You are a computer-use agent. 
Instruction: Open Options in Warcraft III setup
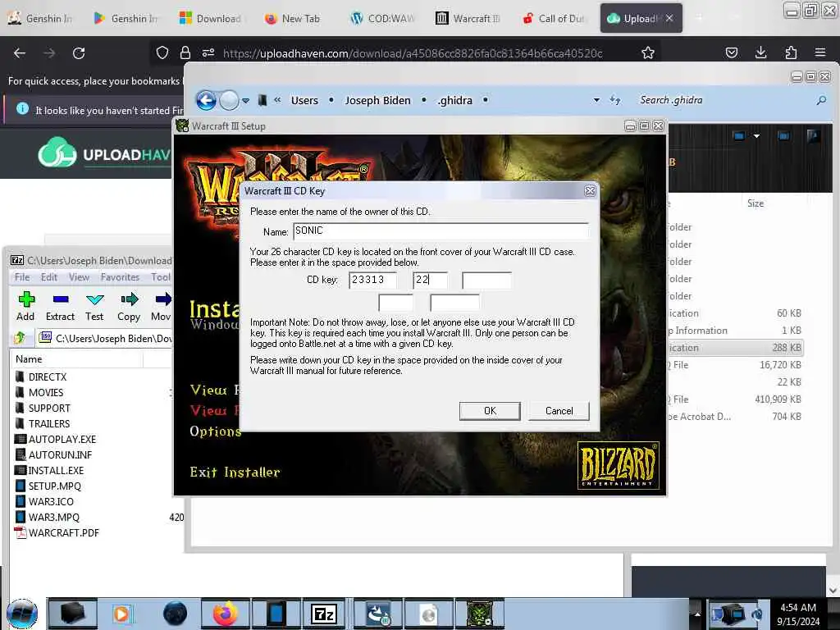pyautogui.click(x=216, y=431)
